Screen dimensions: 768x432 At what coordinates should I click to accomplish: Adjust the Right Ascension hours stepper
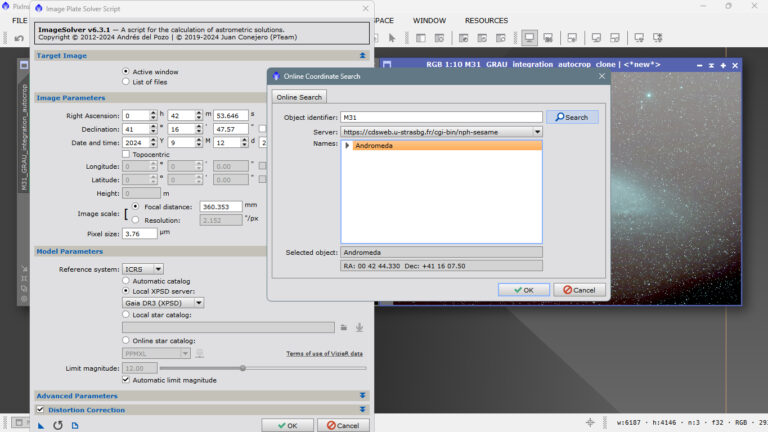coord(153,116)
